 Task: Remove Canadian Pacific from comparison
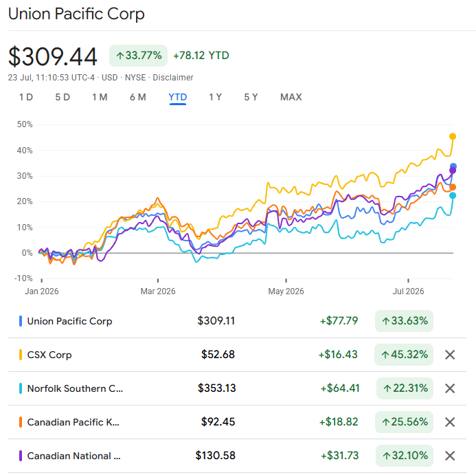(450, 422)
